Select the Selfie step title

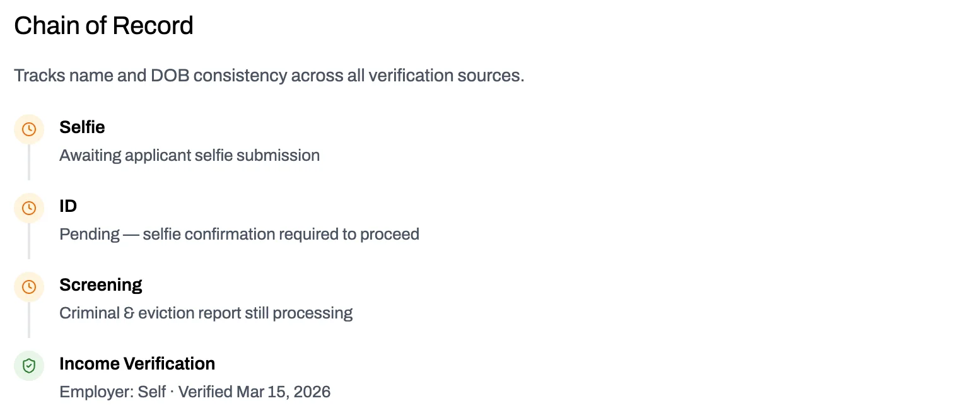point(82,127)
